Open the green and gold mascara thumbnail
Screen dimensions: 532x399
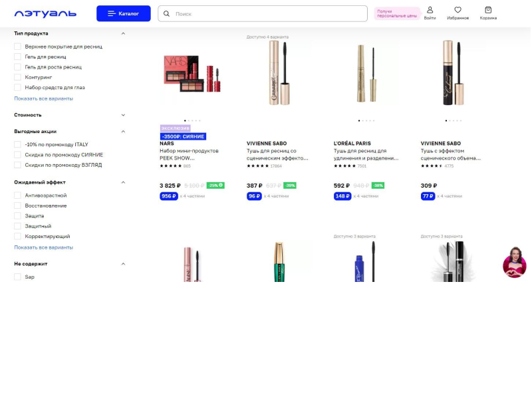click(279, 261)
